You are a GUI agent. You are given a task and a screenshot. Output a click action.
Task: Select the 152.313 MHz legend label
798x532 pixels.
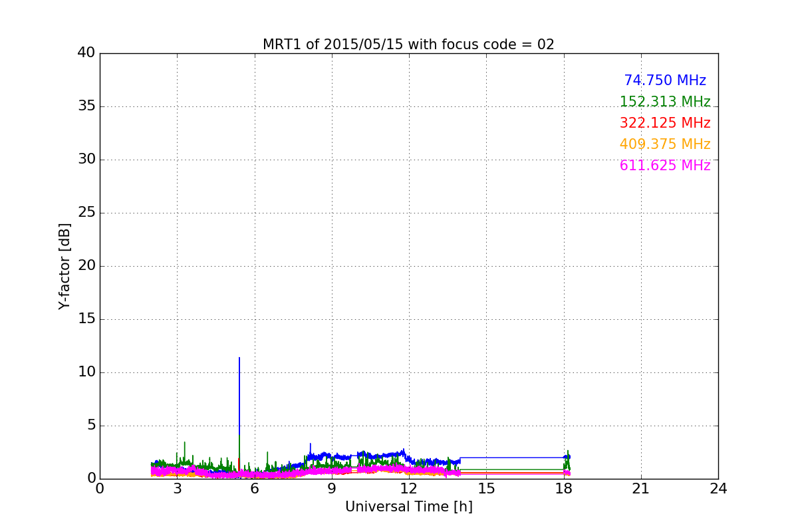(665, 102)
